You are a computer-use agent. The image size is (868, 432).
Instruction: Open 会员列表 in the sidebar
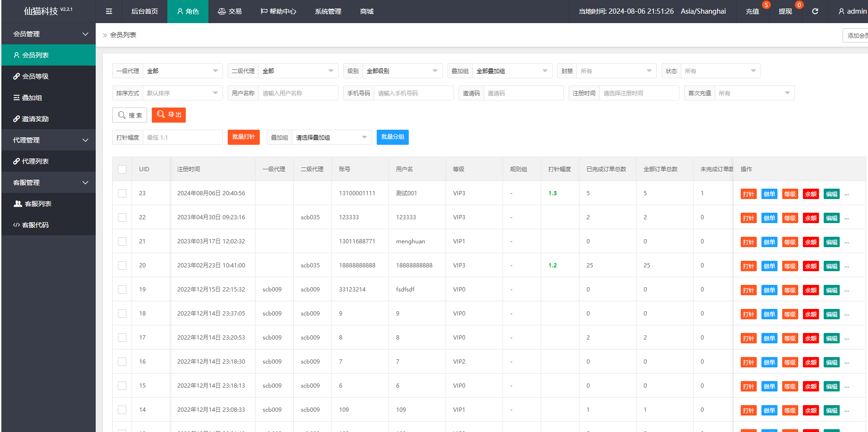(49, 55)
